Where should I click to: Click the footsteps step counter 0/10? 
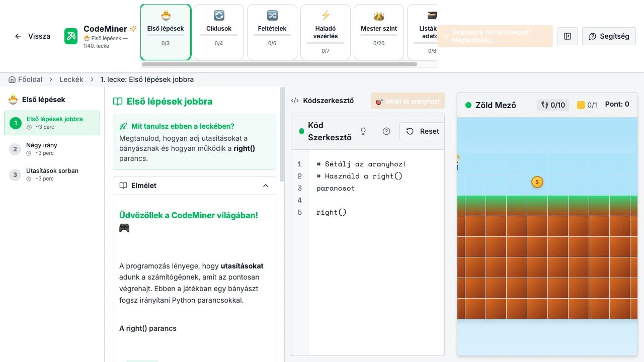pos(552,105)
